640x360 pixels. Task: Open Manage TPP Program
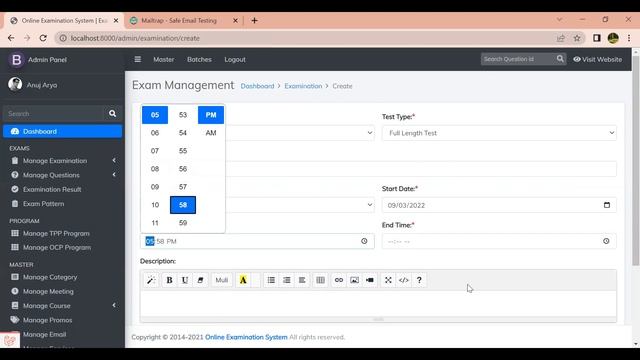coord(62,233)
